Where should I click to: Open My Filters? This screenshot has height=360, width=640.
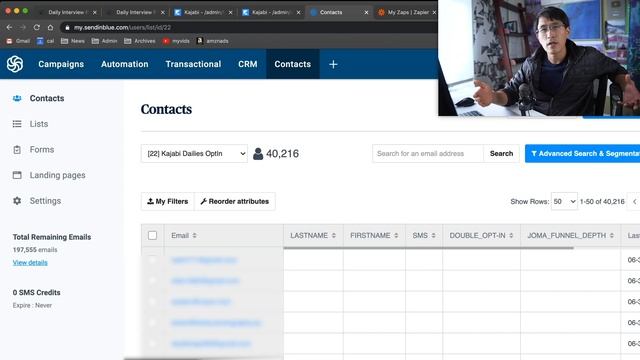click(168, 201)
